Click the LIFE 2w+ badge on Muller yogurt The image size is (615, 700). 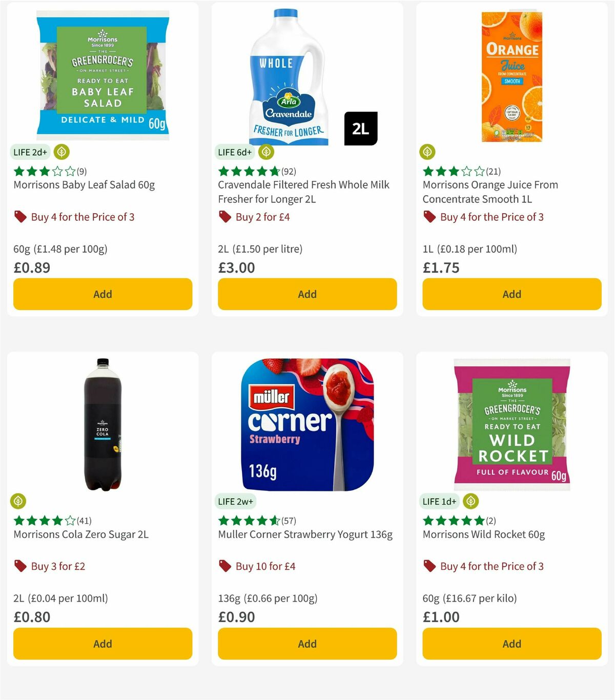point(236,501)
